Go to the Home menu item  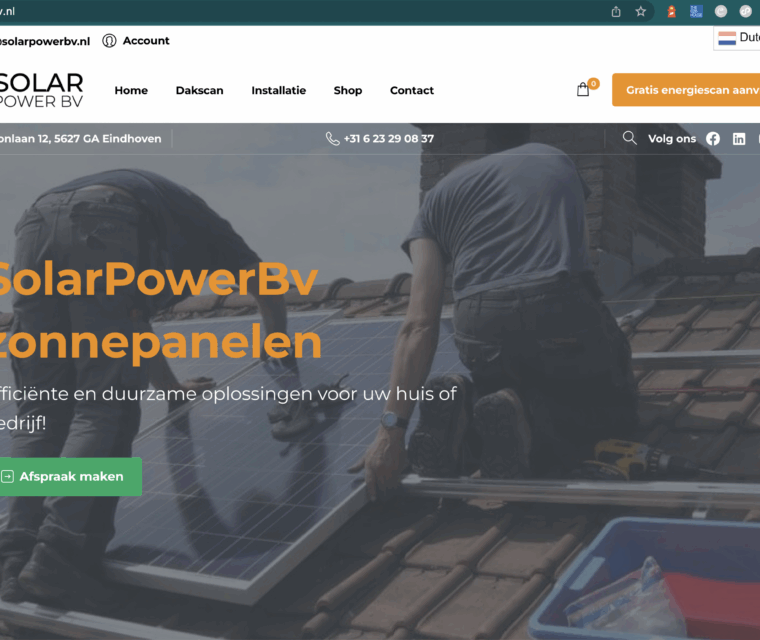(131, 90)
